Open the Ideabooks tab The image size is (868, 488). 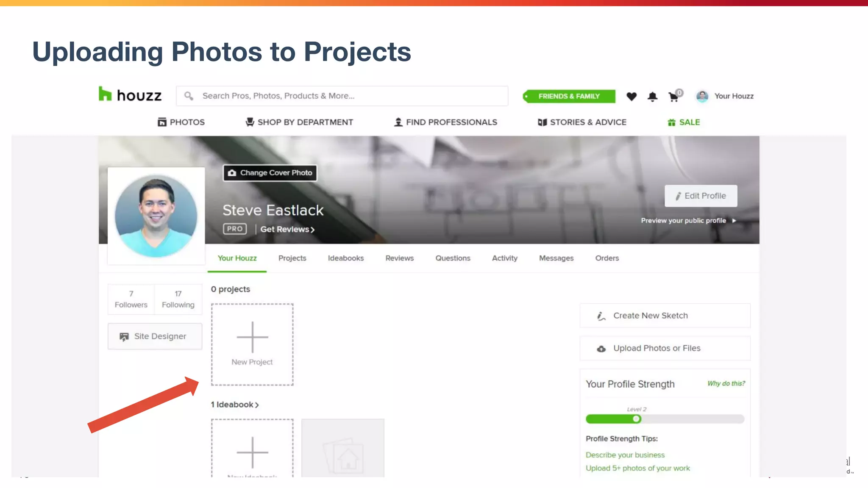[345, 258]
